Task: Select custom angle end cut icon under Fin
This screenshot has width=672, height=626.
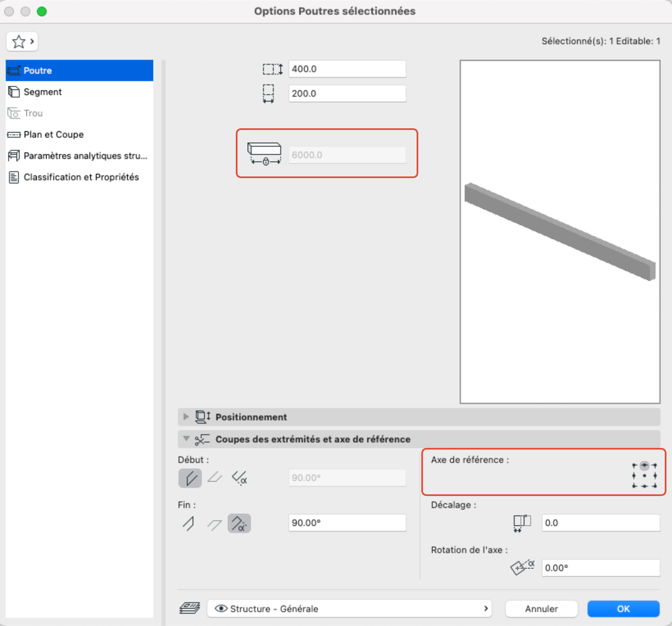Action: 239,523
